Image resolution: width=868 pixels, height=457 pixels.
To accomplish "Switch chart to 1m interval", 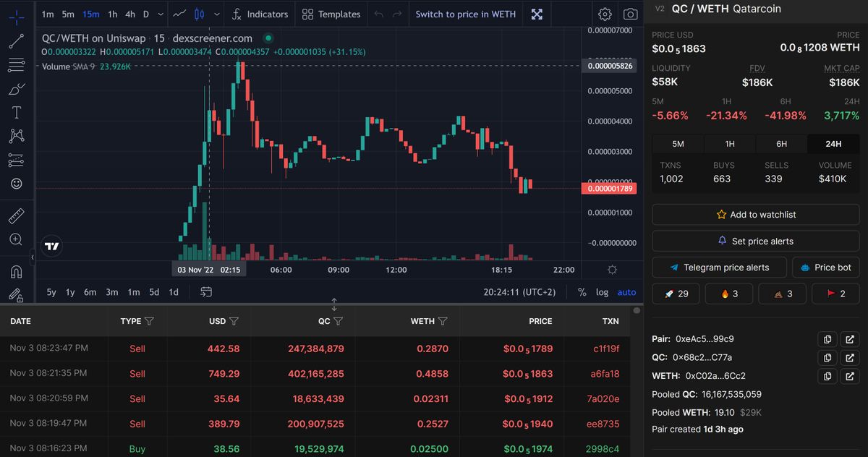I will tap(47, 14).
